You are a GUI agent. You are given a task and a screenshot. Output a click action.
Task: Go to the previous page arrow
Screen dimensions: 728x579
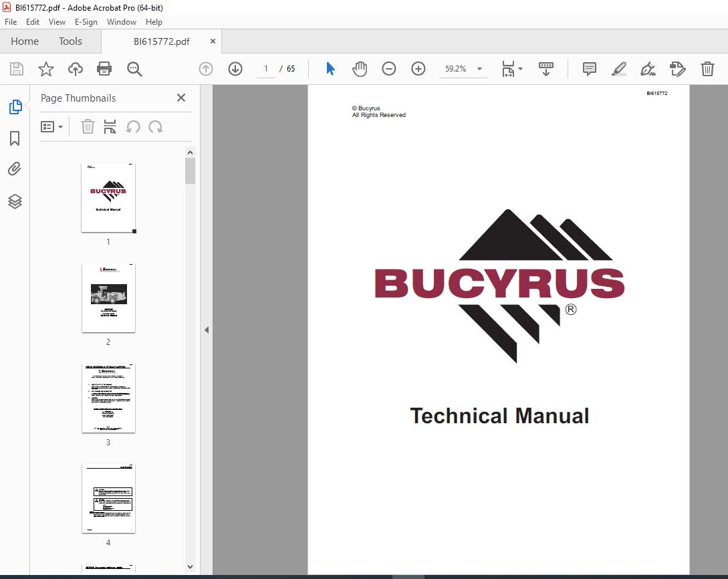coord(206,69)
